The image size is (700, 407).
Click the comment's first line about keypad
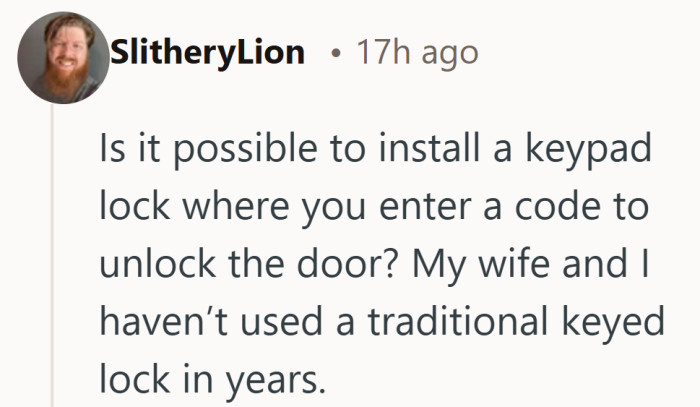click(375, 149)
